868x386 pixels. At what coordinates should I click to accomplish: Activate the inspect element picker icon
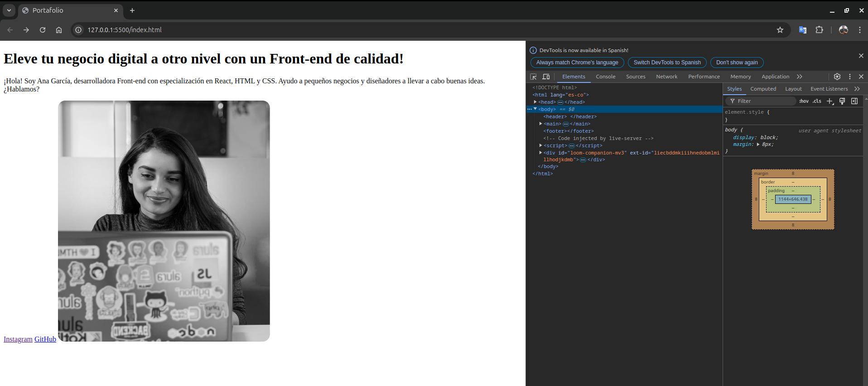533,77
